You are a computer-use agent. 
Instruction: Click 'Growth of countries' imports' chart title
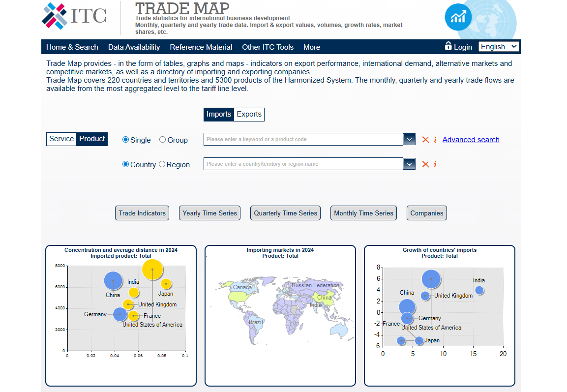[x=440, y=250]
